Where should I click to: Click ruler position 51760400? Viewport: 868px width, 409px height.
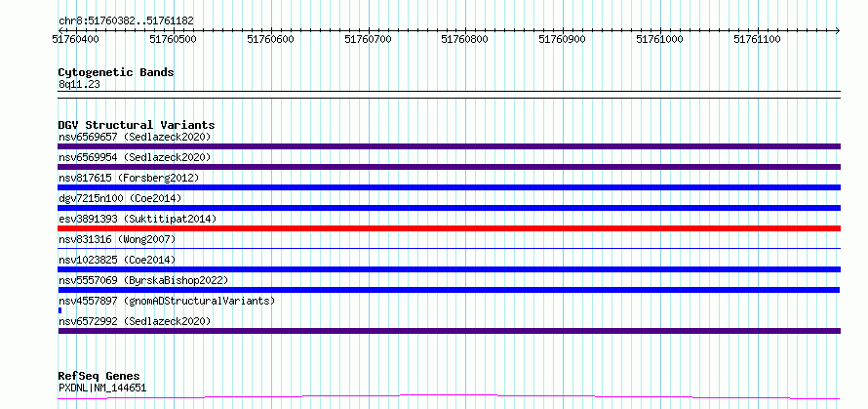coord(75,39)
